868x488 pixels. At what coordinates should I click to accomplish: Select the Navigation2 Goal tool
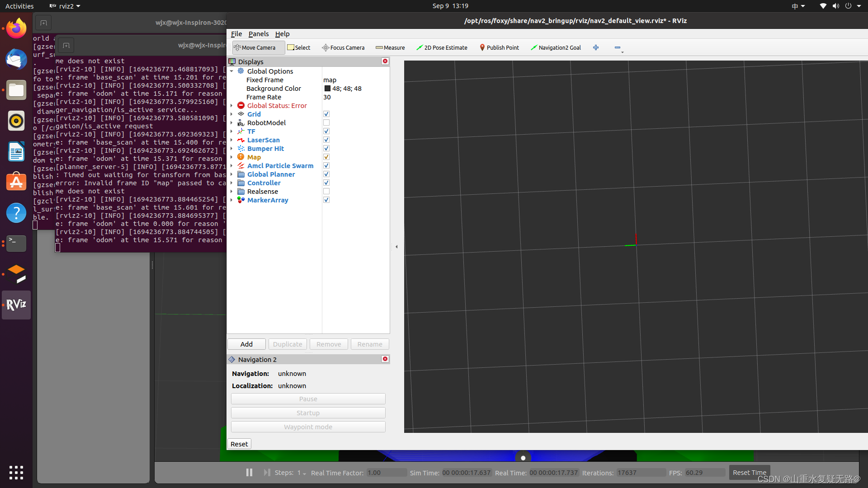click(554, 47)
